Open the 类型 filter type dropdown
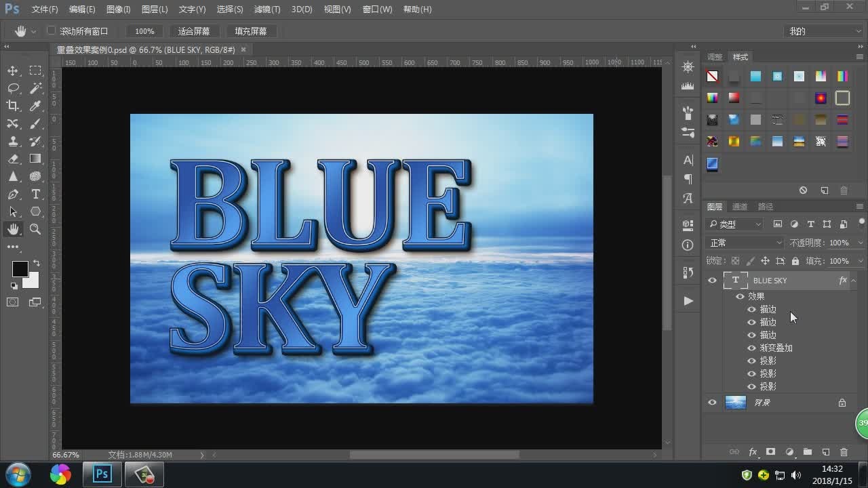868x488 pixels. coord(734,224)
